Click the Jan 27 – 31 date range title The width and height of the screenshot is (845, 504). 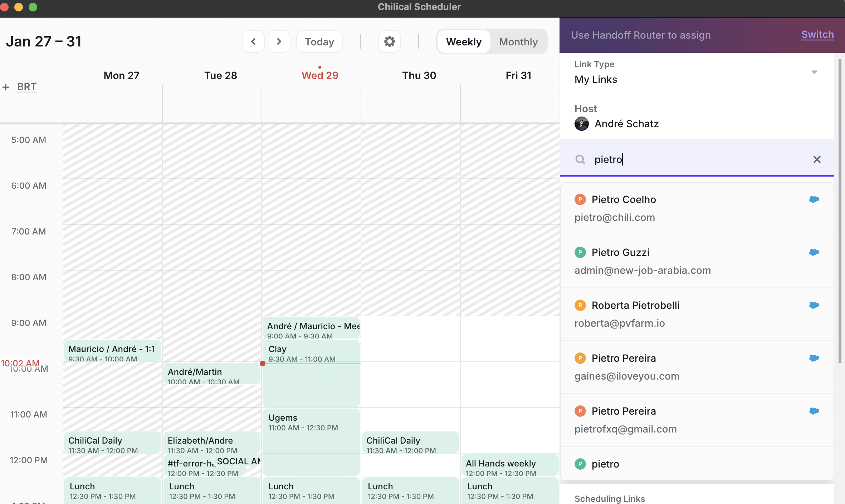pyautogui.click(x=44, y=41)
